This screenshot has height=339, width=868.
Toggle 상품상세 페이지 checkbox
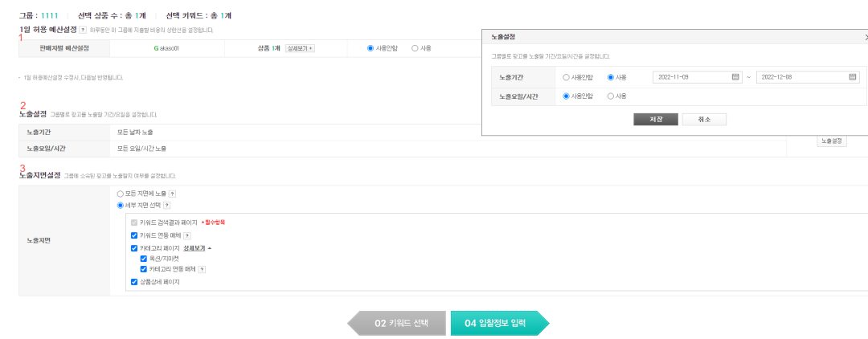134,282
